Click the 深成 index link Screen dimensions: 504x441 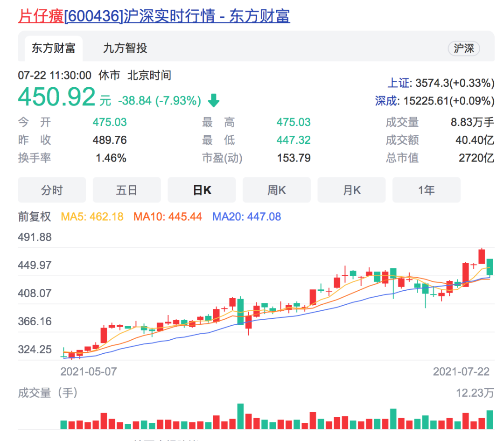point(387,100)
